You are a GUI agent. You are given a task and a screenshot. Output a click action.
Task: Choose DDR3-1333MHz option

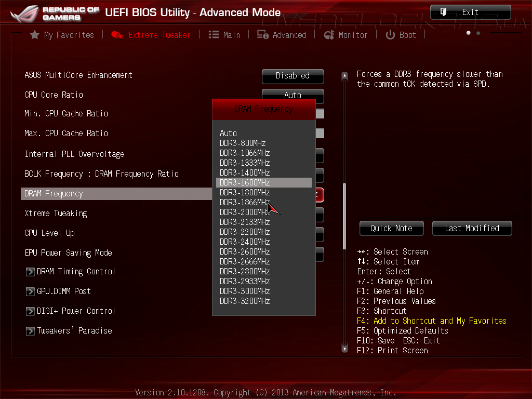point(263,163)
